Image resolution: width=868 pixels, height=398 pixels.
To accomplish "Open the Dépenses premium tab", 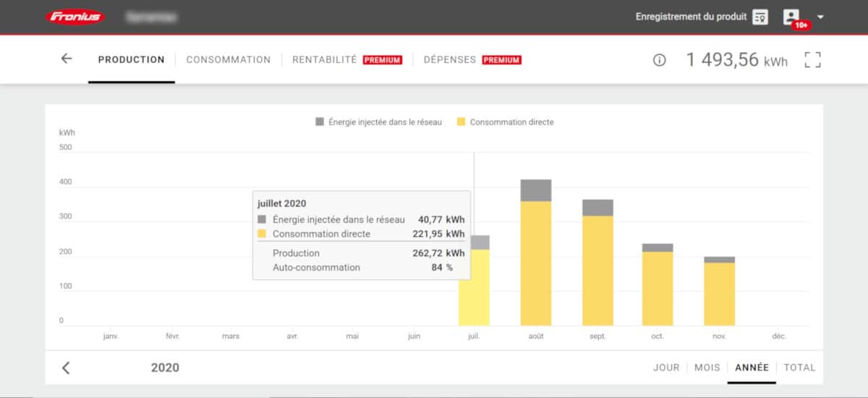I will 450,60.
